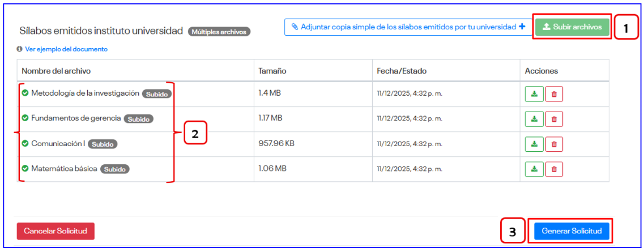Download the Matemática básica file
The width and height of the screenshot is (644, 252).
[x=534, y=169]
